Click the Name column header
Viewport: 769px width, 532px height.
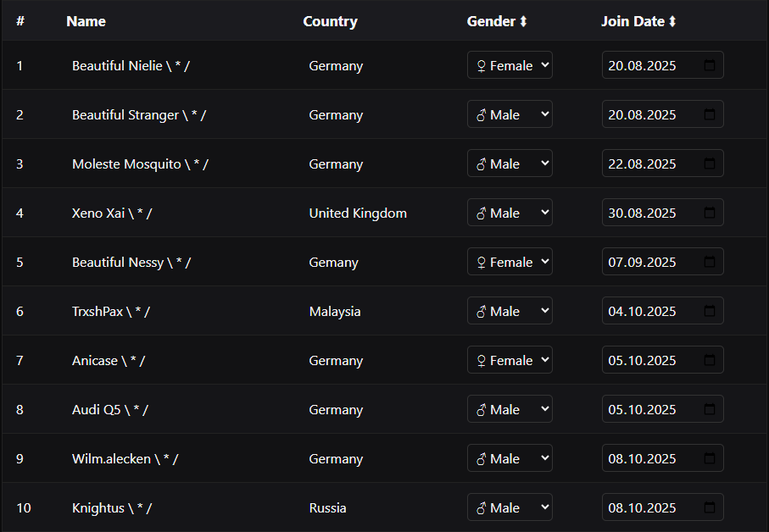tap(86, 21)
